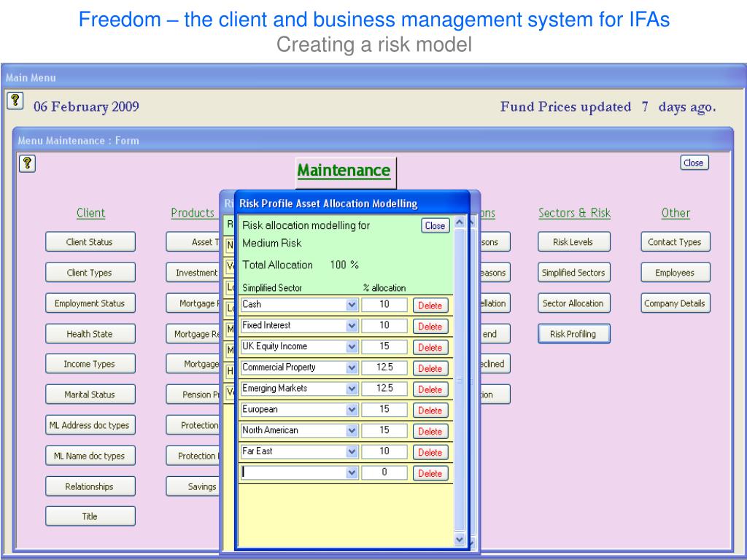Open Title maintenance
This screenshot has height=560, width=747.
click(x=90, y=516)
